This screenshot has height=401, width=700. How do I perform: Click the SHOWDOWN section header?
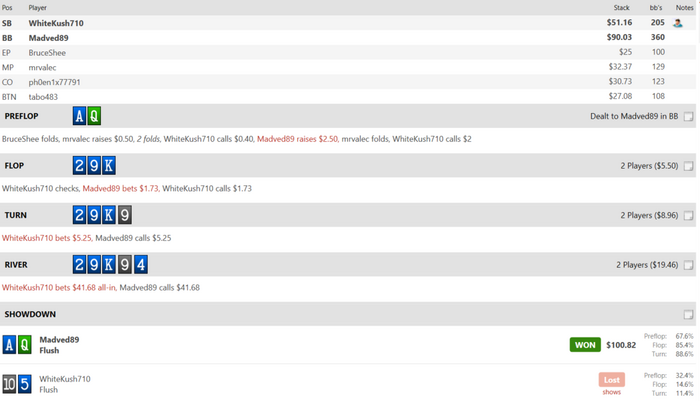348,314
